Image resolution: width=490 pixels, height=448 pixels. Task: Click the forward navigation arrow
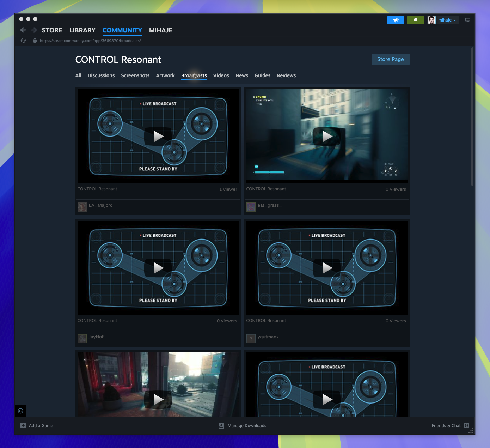click(34, 30)
